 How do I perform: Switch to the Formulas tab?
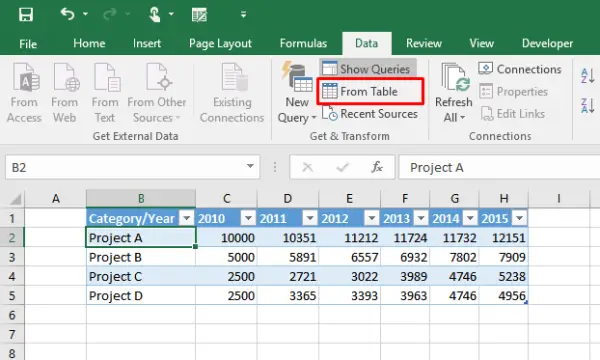(303, 43)
